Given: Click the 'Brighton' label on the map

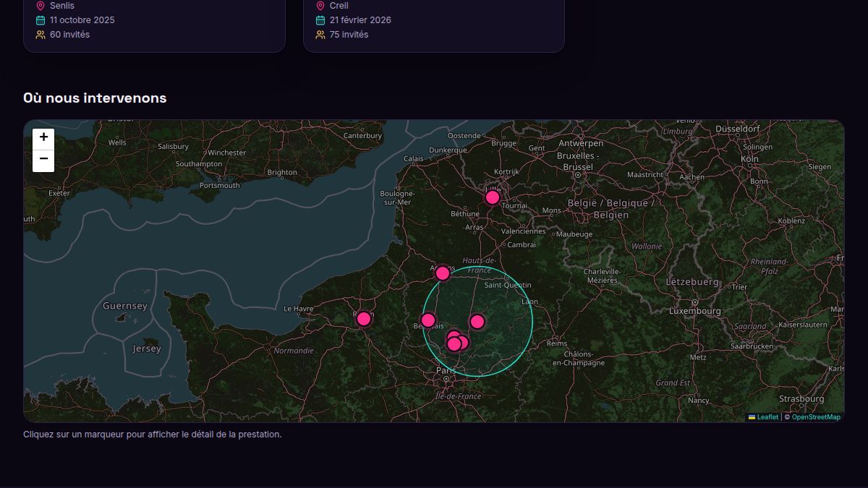Looking at the screenshot, I should [x=282, y=172].
